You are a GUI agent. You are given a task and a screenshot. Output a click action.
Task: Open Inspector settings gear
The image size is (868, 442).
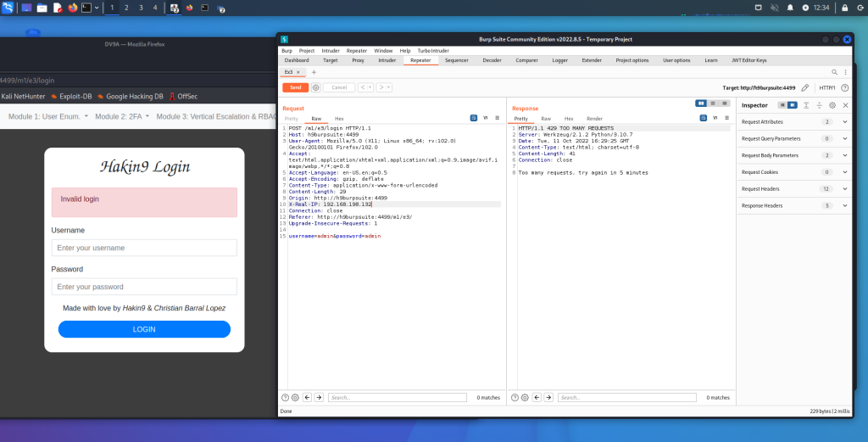832,105
